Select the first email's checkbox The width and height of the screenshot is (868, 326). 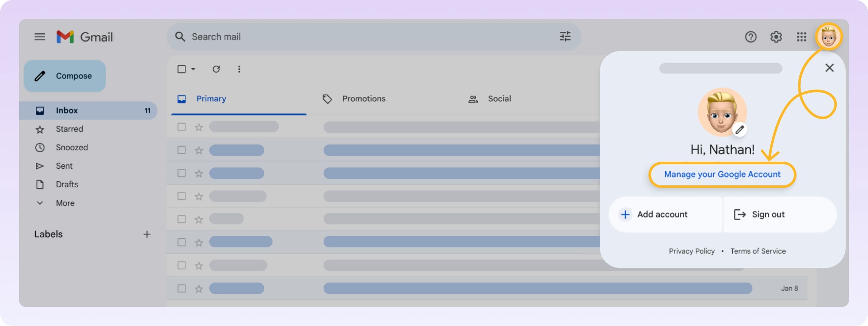point(182,127)
